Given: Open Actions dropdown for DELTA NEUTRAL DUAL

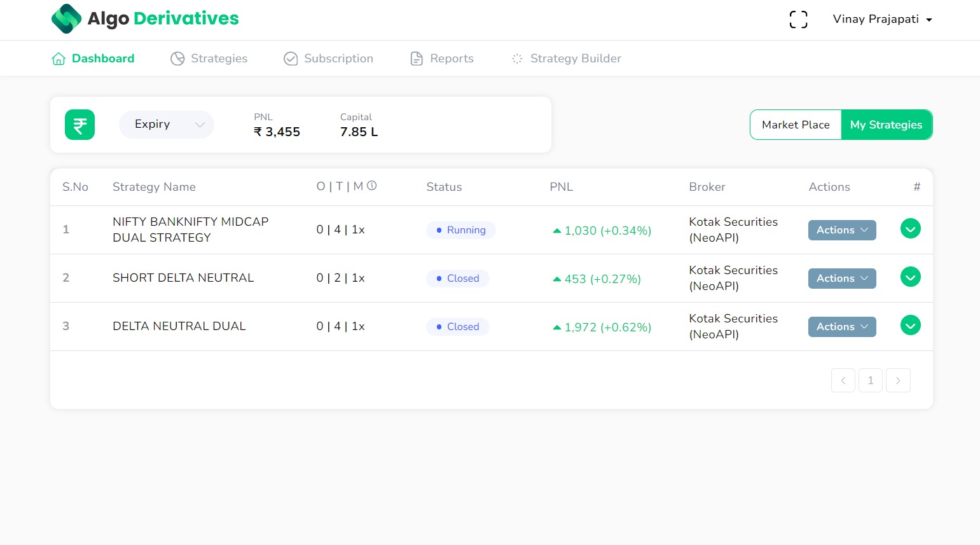Looking at the screenshot, I should coord(841,327).
